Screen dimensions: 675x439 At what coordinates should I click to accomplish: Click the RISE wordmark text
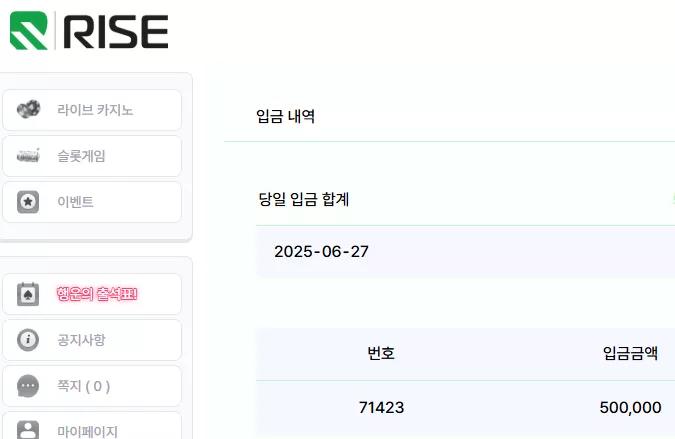coord(116,31)
